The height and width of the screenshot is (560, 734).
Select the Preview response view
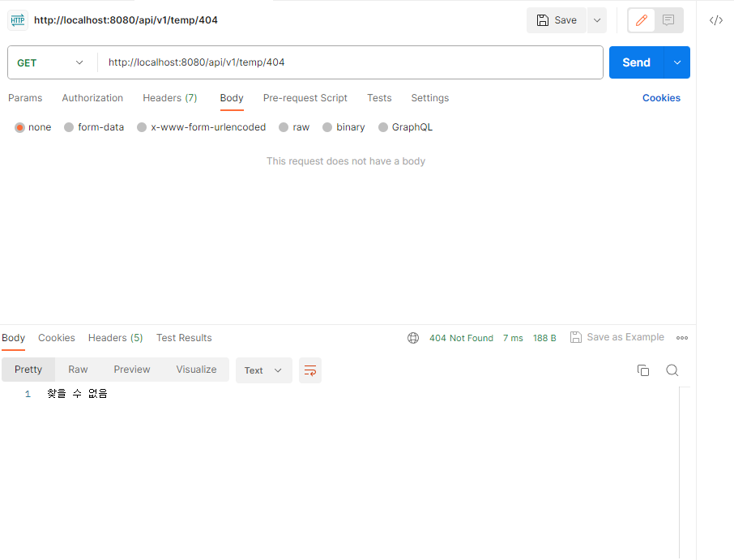[x=132, y=370]
